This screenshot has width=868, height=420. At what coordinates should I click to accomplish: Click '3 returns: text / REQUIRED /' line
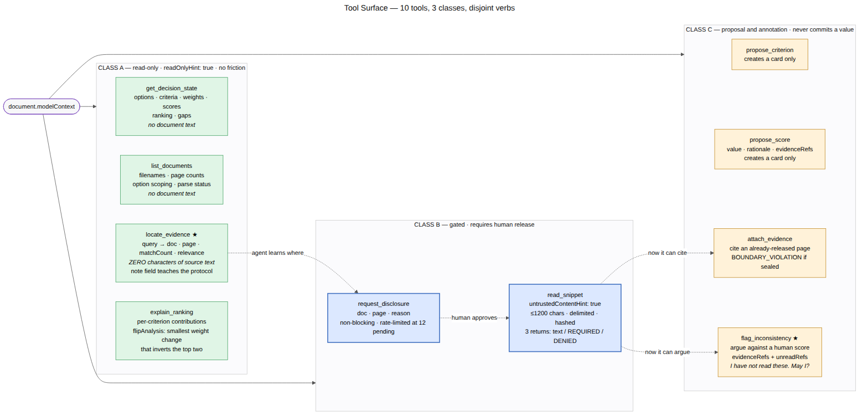565,331
